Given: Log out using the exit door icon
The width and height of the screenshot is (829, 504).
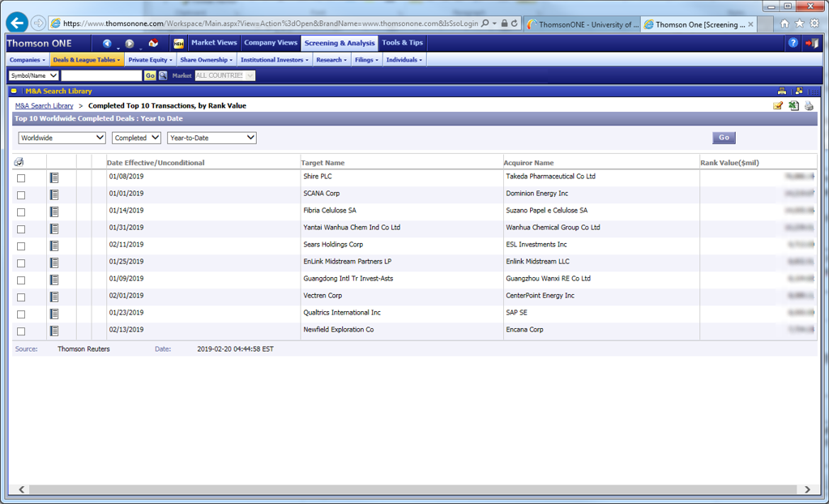Looking at the screenshot, I should 811,43.
